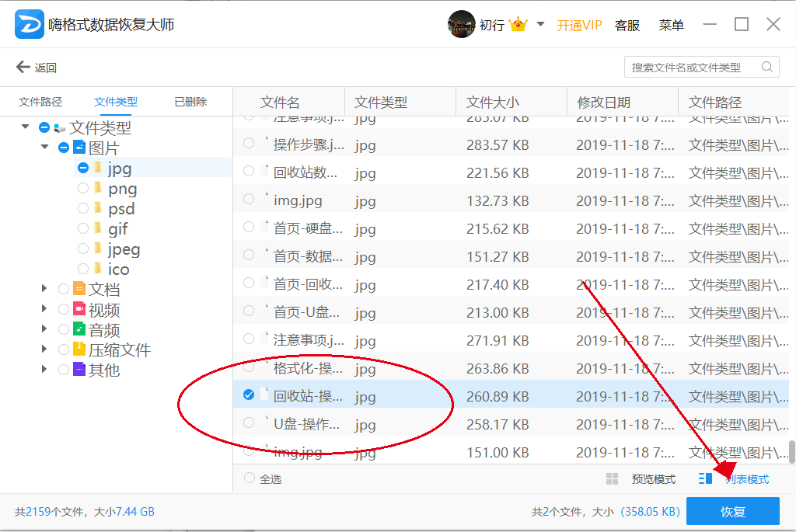796x532 pixels.
Task: Click the ico folder icon
Action: pos(98,268)
